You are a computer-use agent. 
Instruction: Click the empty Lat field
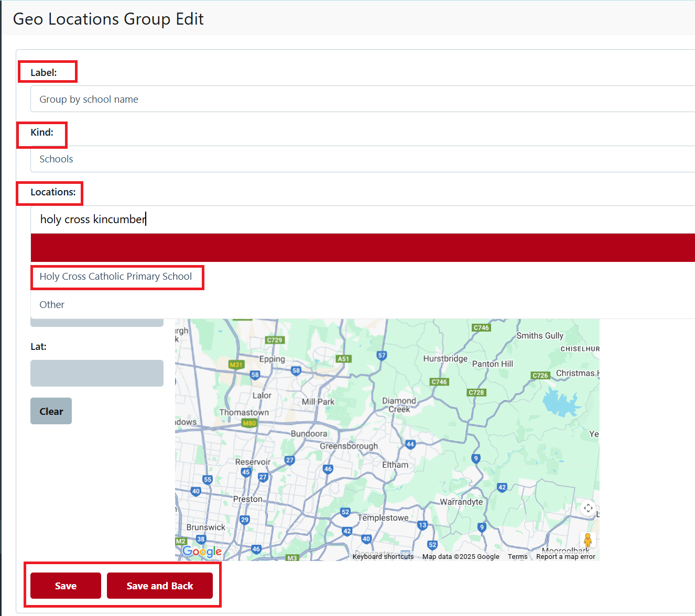pos(97,373)
